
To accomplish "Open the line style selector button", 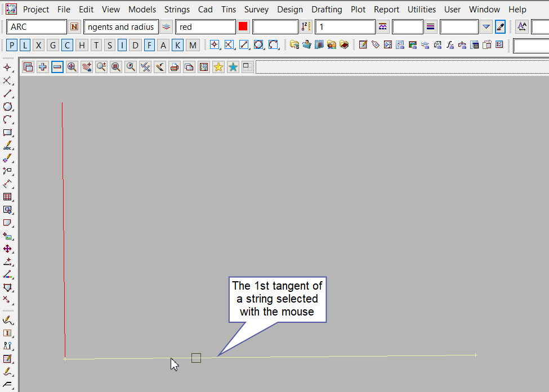I will click(x=431, y=26).
